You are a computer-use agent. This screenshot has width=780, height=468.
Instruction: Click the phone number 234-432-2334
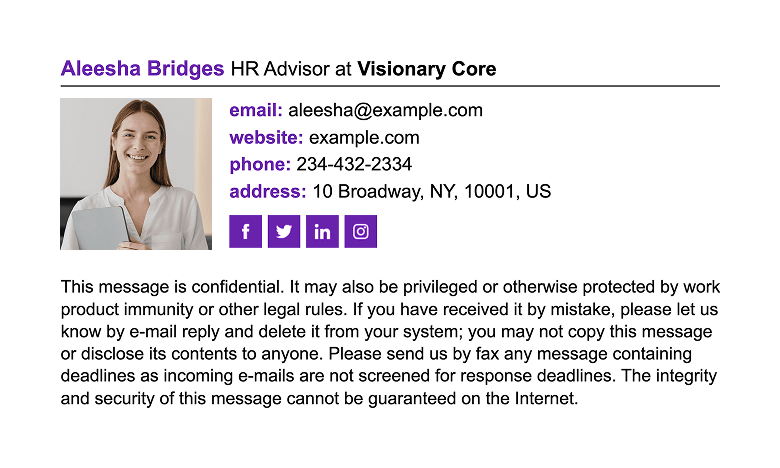(x=354, y=165)
